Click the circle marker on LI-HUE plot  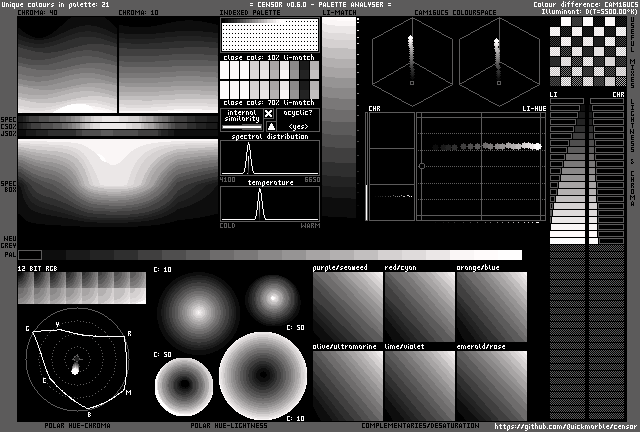coord(422,166)
